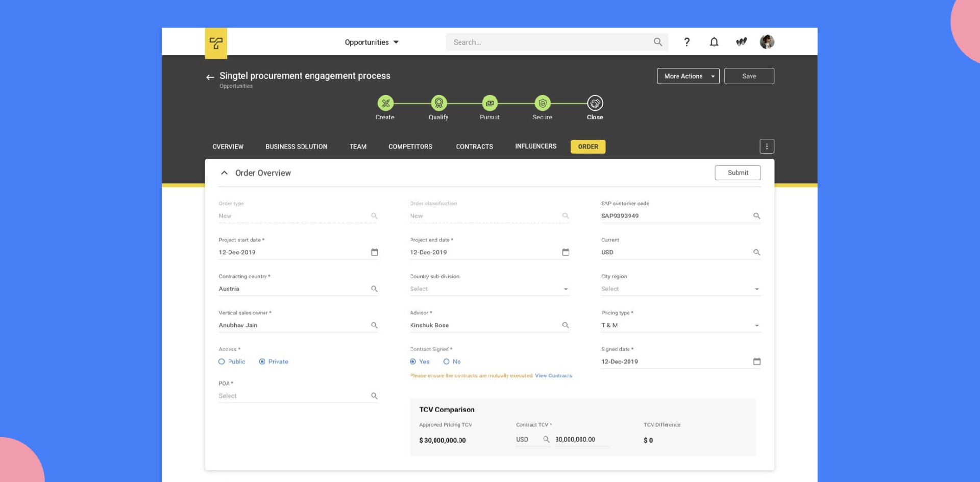Image resolution: width=980 pixels, height=482 pixels.
Task: Open Project start date calendar
Action: pyautogui.click(x=374, y=252)
